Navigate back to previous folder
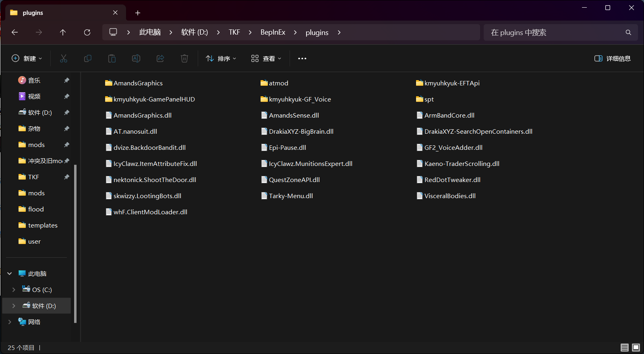This screenshot has width=644, height=354. point(15,32)
